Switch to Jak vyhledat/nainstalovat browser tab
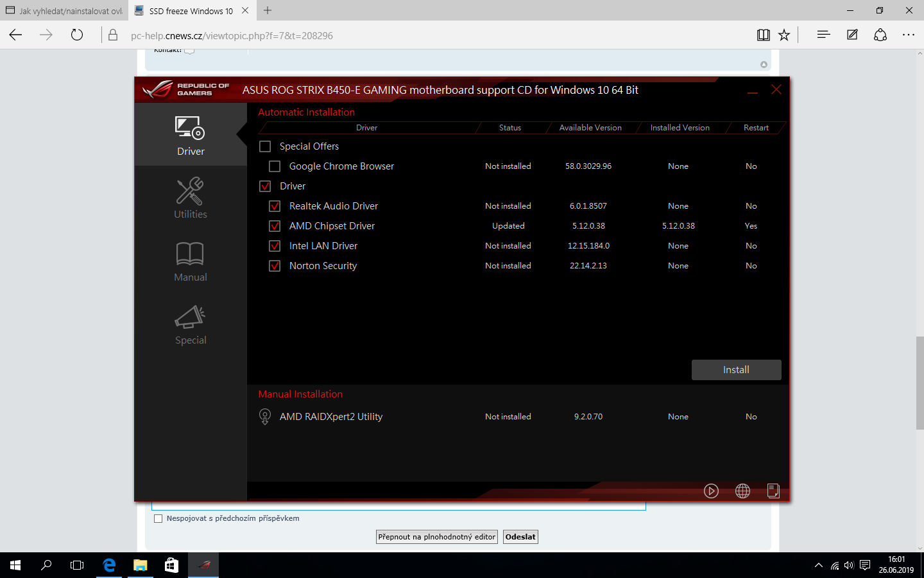The width and height of the screenshot is (924, 578). pos(64,11)
